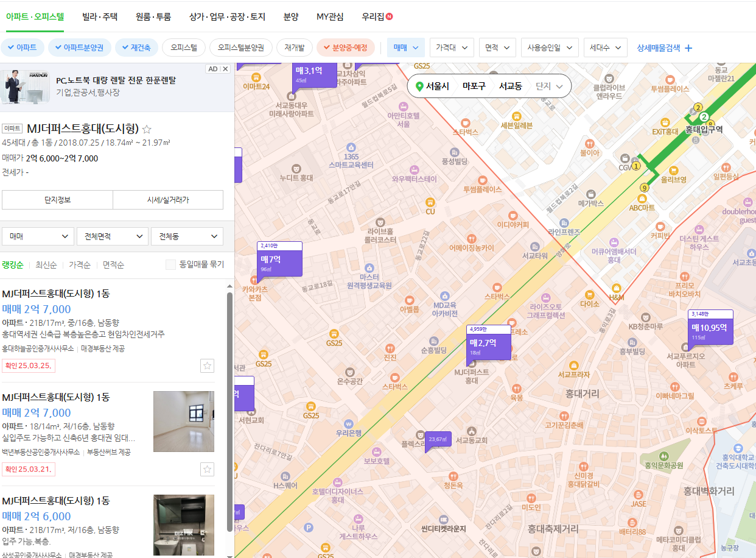This screenshot has height=558, width=756.
Task: Select the 상가·업무·공장·토지 tab
Action: click(228, 17)
